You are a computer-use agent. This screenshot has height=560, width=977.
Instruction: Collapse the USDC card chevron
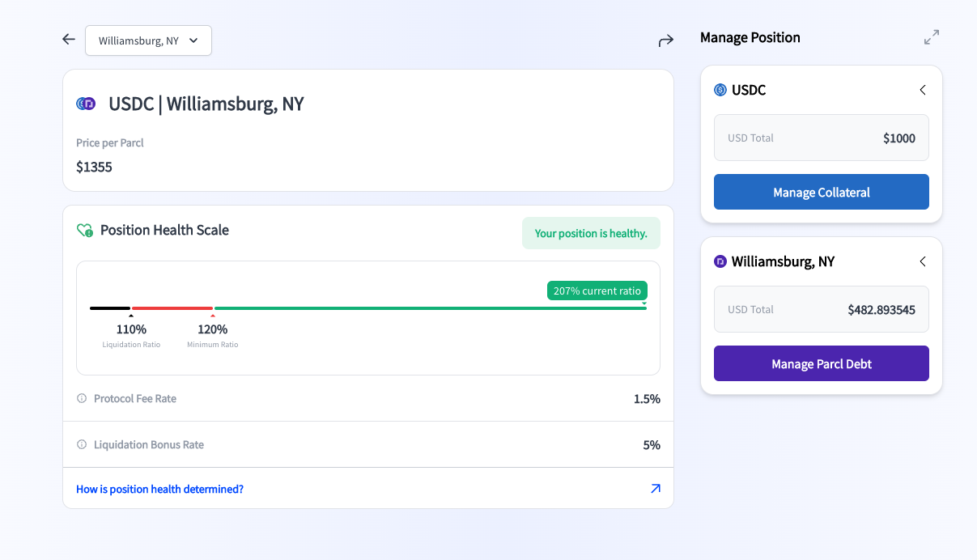(x=923, y=90)
